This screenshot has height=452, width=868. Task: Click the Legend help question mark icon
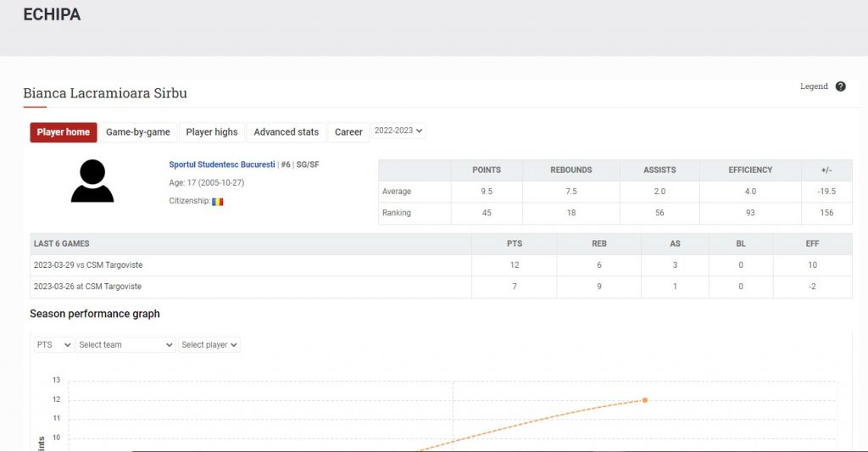pos(840,86)
